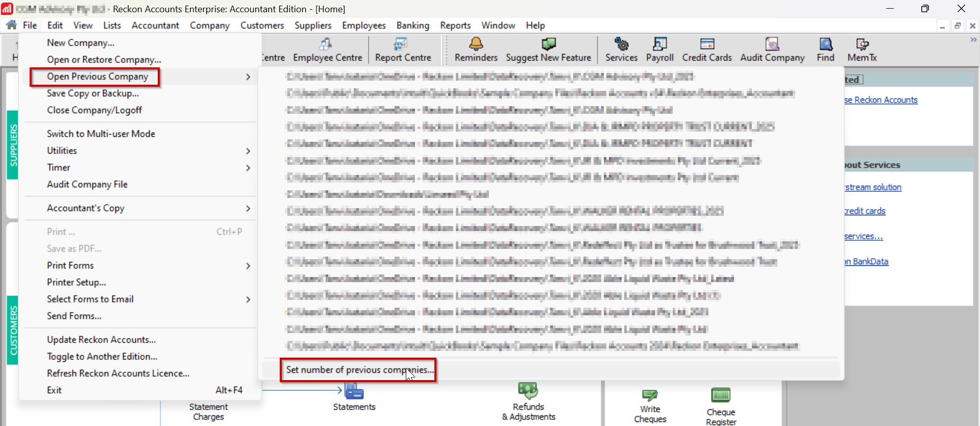Open the Edit menu
The width and height of the screenshot is (980, 426).
(x=55, y=25)
